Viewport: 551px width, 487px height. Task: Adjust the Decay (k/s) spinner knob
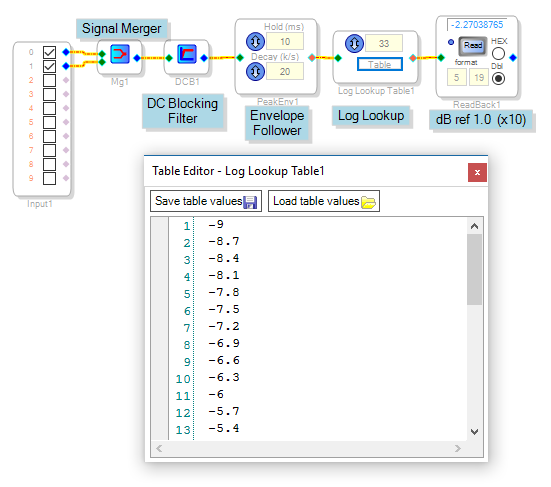(255, 72)
